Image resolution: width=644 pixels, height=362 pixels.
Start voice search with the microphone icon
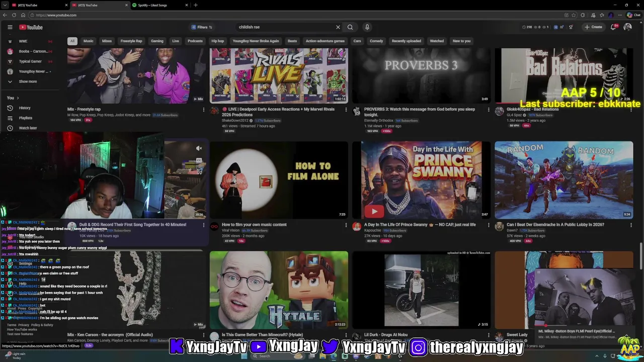(367, 27)
